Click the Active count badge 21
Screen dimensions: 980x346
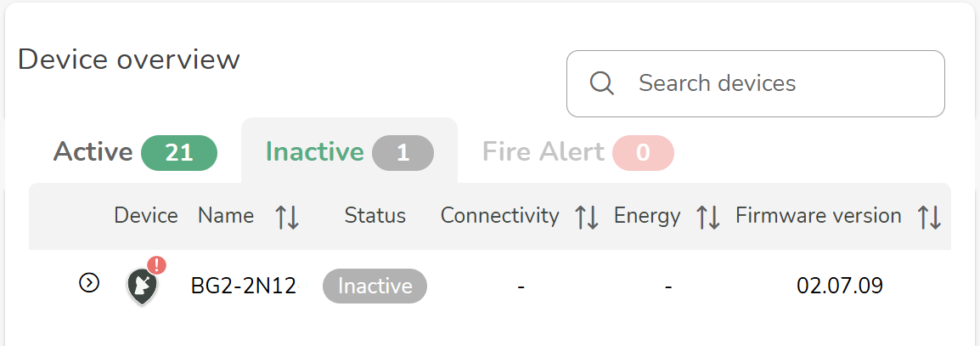[179, 153]
